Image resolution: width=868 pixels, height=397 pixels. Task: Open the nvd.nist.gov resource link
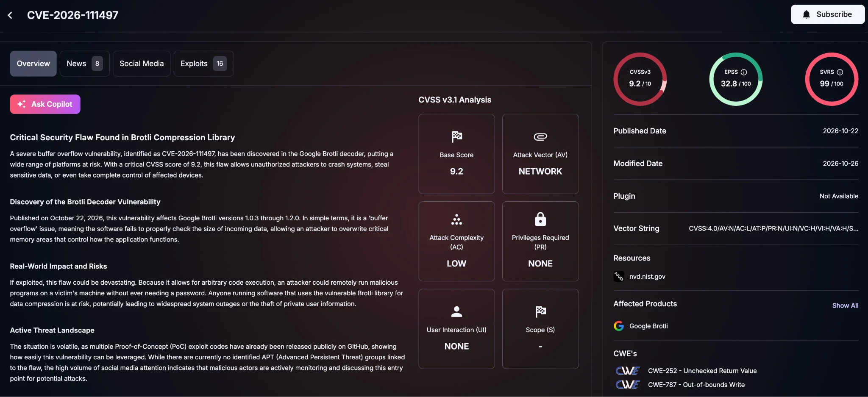[x=647, y=276]
